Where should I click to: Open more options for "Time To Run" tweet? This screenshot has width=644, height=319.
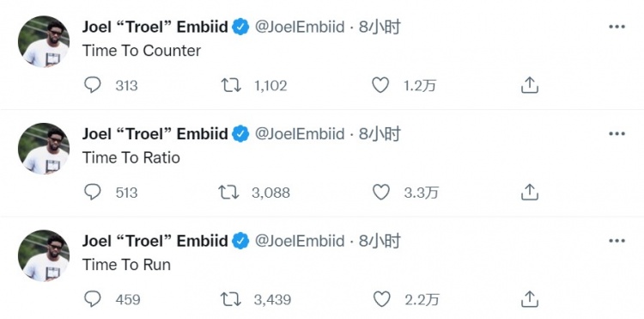[617, 241]
